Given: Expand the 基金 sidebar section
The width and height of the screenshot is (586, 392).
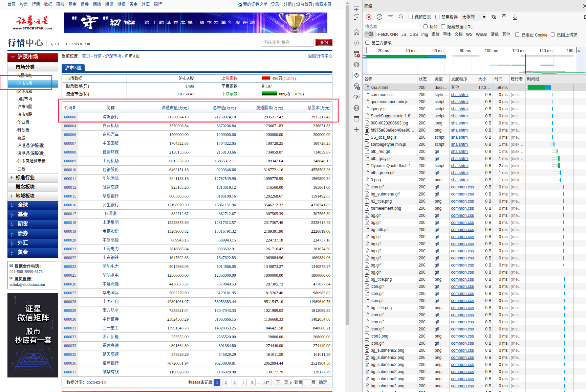Looking at the screenshot, I should point(33,214).
